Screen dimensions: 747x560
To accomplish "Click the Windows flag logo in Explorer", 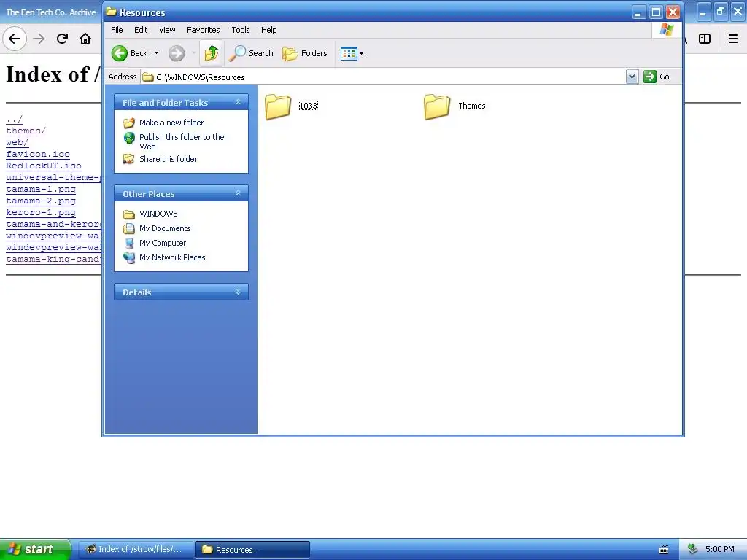I will (x=667, y=30).
